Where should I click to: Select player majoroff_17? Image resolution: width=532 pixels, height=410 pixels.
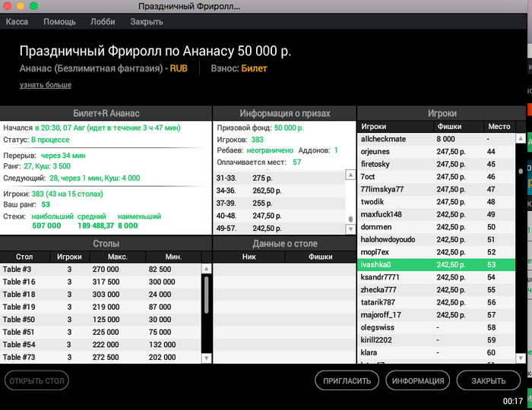pyautogui.click(x=436, y=314)
